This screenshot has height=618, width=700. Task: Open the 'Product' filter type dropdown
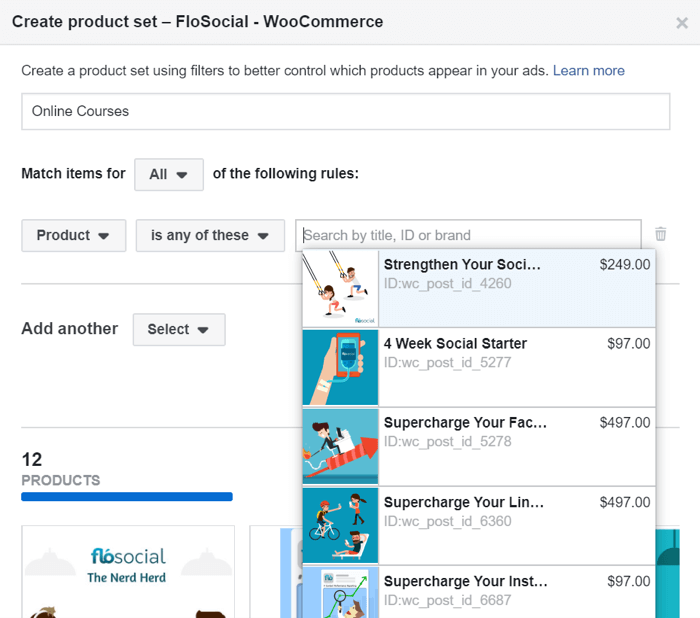pos(73,235)
